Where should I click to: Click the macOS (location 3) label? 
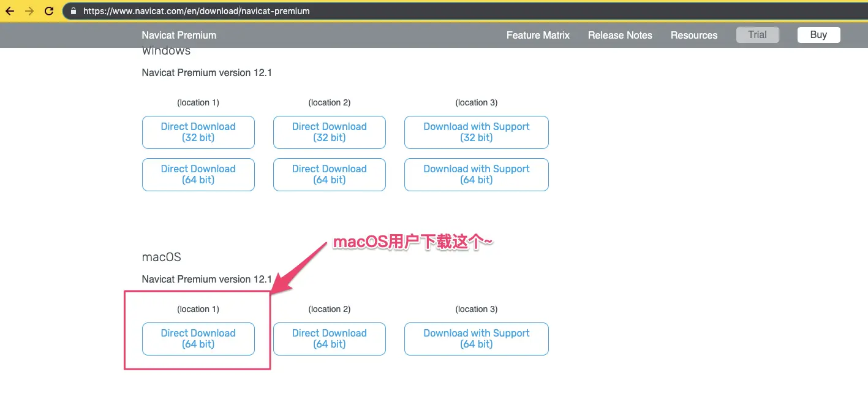click(477, 309)
